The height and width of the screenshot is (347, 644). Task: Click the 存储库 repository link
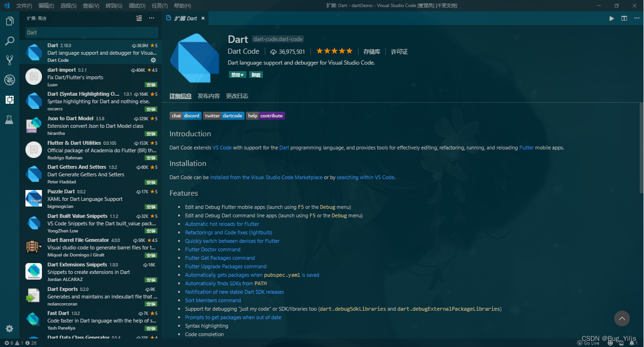[x=372, y=51]
